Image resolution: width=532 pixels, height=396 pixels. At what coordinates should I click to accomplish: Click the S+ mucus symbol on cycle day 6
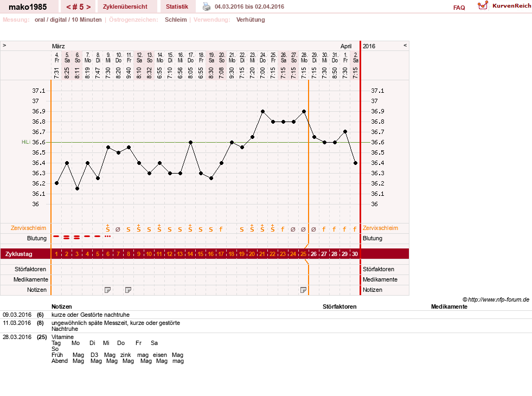(108, 228)
